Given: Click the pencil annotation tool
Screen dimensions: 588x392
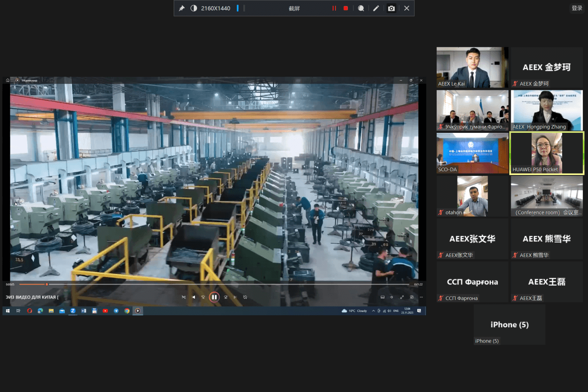Looking at the screenshot, I should click(376, 8).
